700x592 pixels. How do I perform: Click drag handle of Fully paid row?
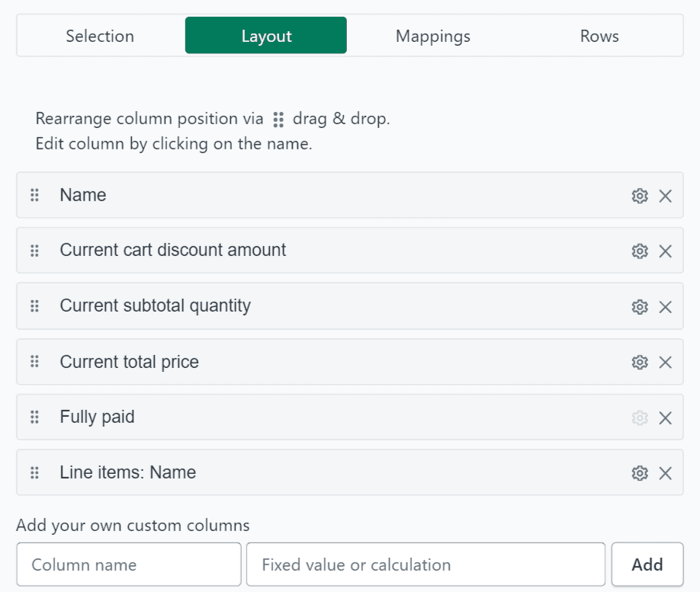pos(34,417)
